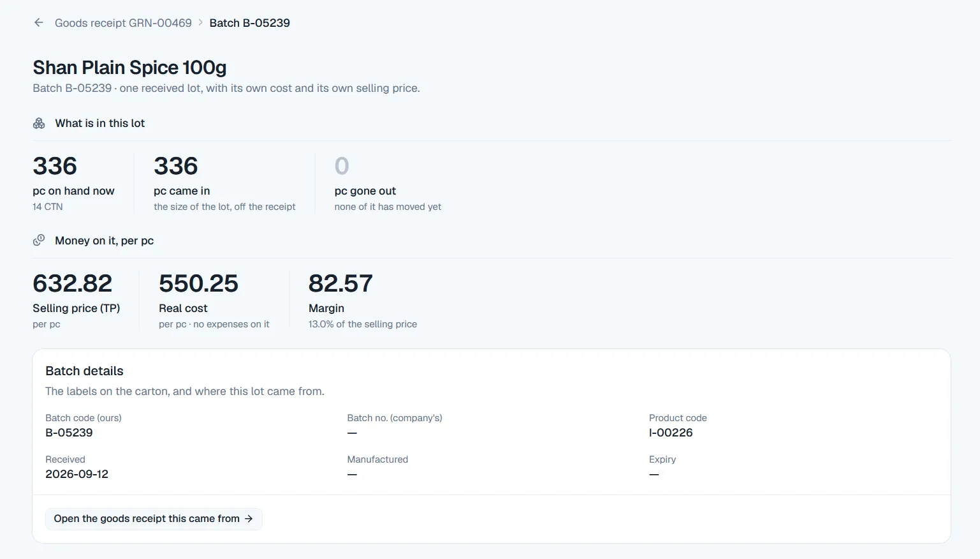Click the Manufactured label
This screenshot has height=559, width=980.
(377, 459)
